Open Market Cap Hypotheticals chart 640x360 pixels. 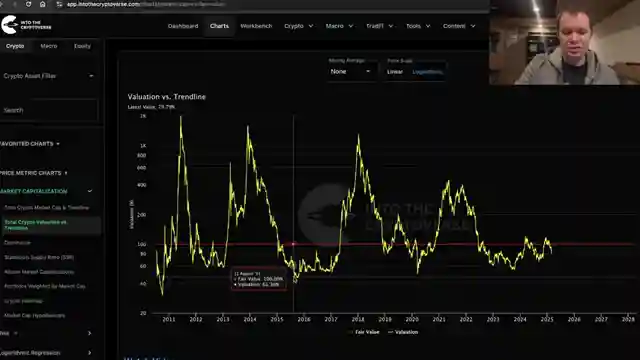click(34, 316)
